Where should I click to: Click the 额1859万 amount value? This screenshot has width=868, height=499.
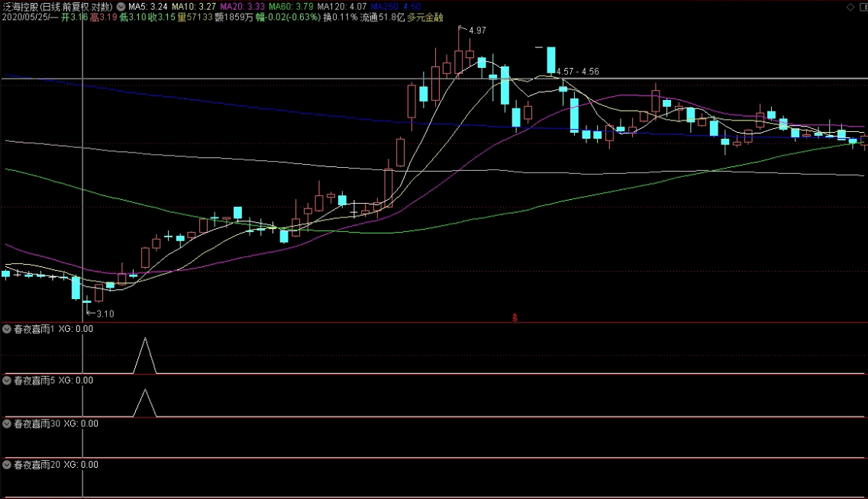click(x=234, y=17)
